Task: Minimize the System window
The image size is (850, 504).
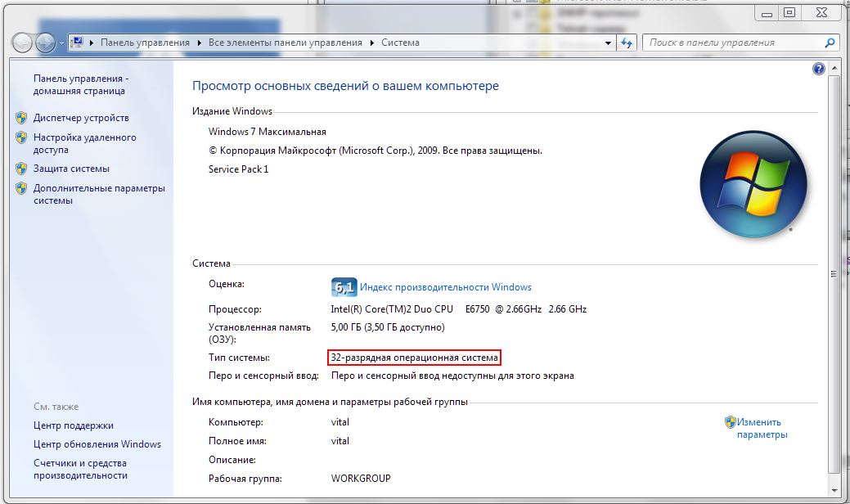Action: click(767, 13)
